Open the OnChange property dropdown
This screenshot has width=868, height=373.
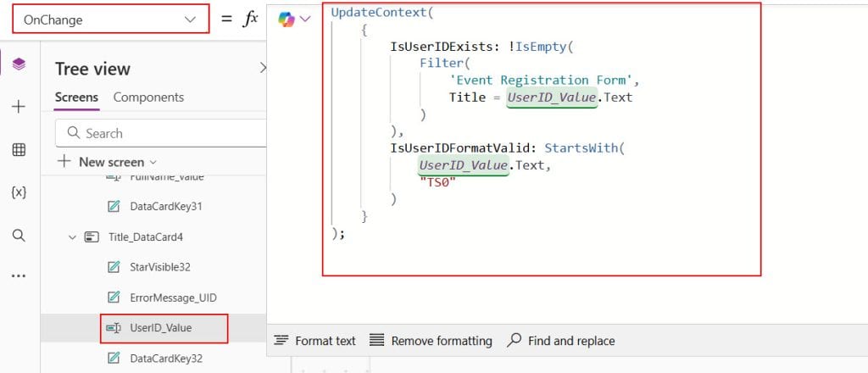point(111,19)
